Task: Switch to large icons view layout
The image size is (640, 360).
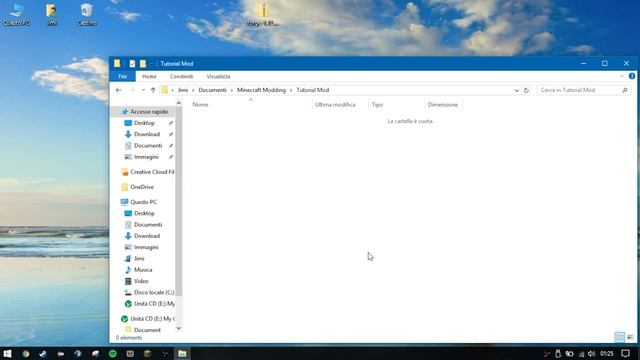Action: point(630,337)
